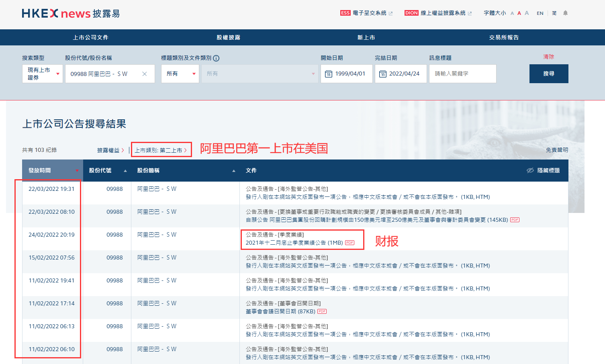Toggle 隱藏標題 visibility

pyautogui.click(x=543, y=170)
